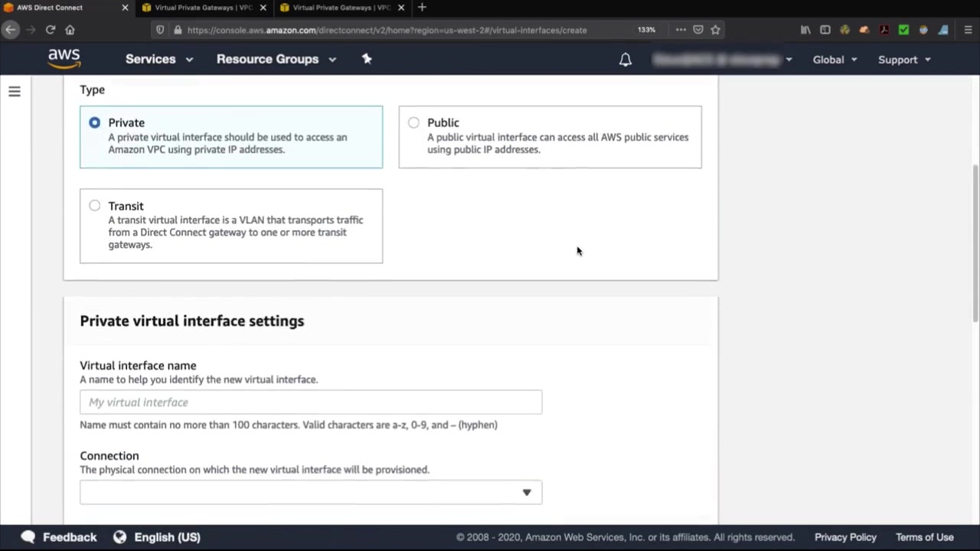Reload the current page
Viewport: 980px width, 551px height.
point(51,30)
